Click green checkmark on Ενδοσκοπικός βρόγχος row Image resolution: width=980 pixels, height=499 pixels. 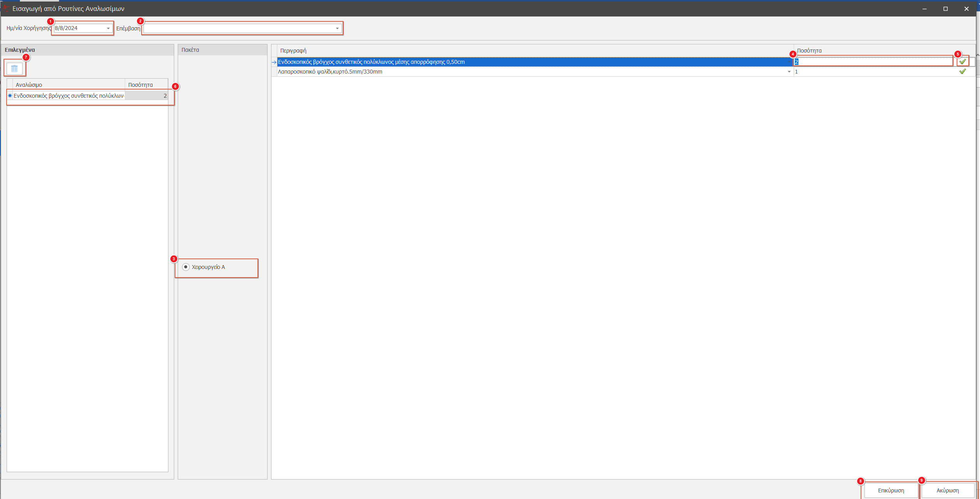coord(962,61)
